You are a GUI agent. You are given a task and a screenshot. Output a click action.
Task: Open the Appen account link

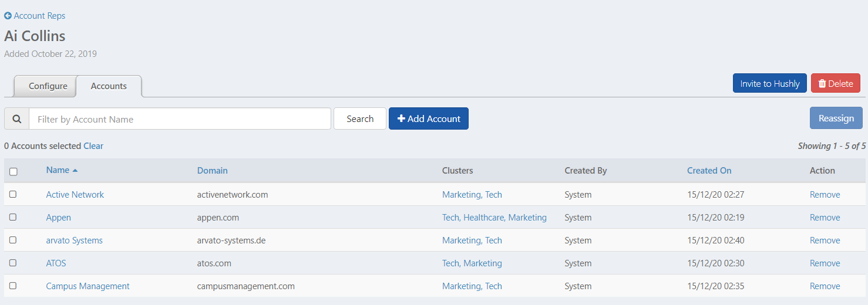(58, 218)
